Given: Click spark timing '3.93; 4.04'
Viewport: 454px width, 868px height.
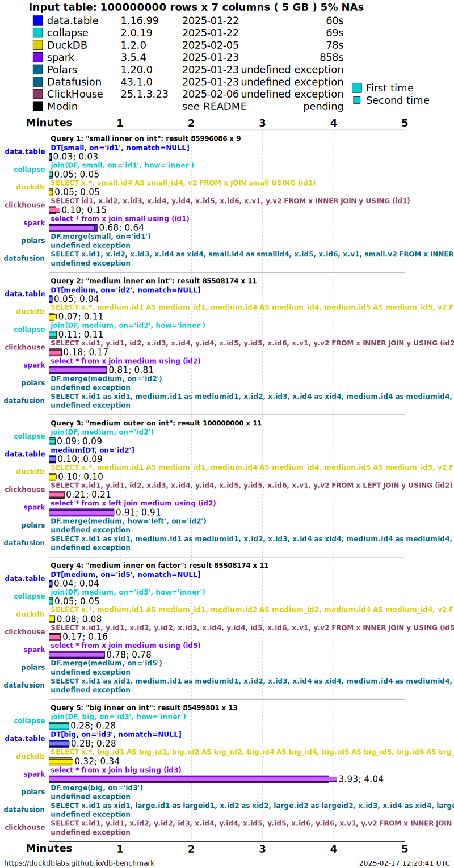Looking at the screenshot, I should click(x=361, y=779).
